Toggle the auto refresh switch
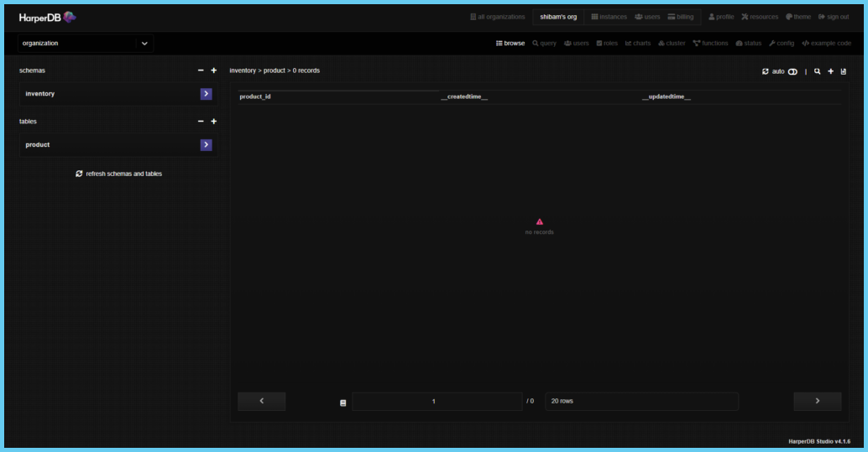The height and width of the screenshot is (452, 868). point(792,71)
